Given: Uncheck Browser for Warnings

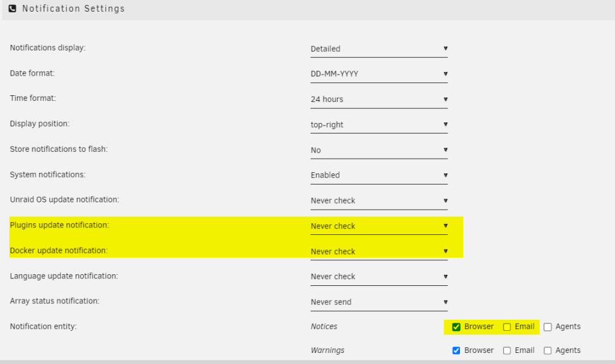Looking at the screenshot, I should click(456, 350).
